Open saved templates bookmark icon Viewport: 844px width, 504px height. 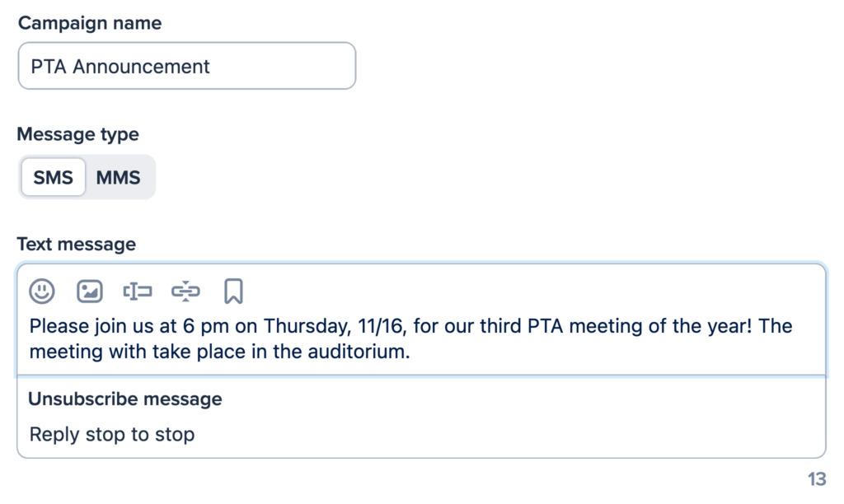233,291
